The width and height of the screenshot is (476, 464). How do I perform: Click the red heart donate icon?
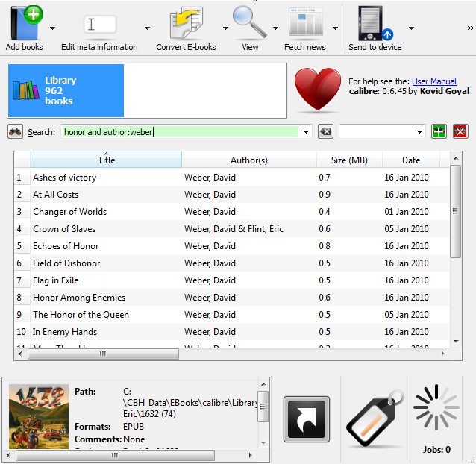point(318,89)
